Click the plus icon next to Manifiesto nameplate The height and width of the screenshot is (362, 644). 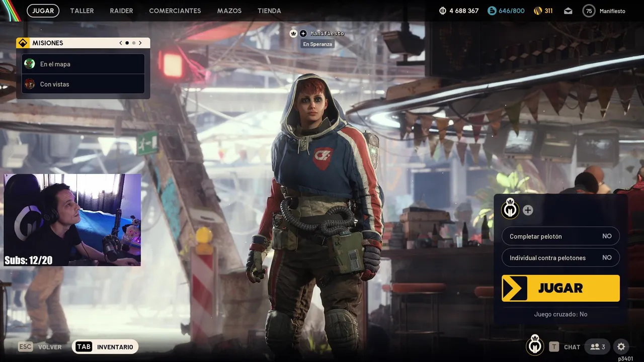click(303, 33)
